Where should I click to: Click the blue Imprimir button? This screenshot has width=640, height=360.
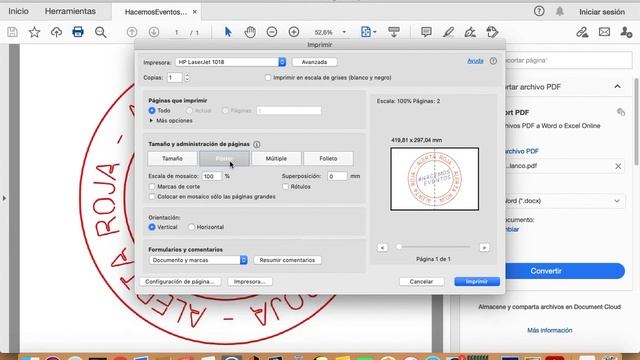pos(477,282)
